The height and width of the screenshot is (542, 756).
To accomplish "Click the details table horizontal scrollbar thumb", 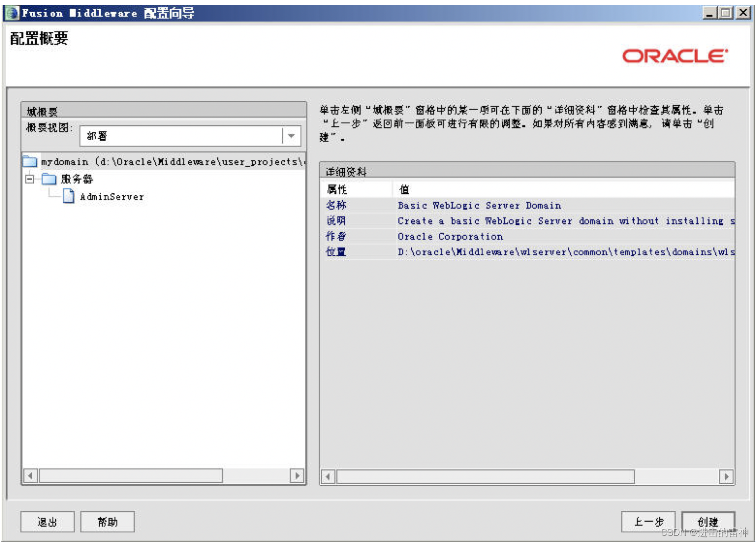I will click(x=485, y=477).
